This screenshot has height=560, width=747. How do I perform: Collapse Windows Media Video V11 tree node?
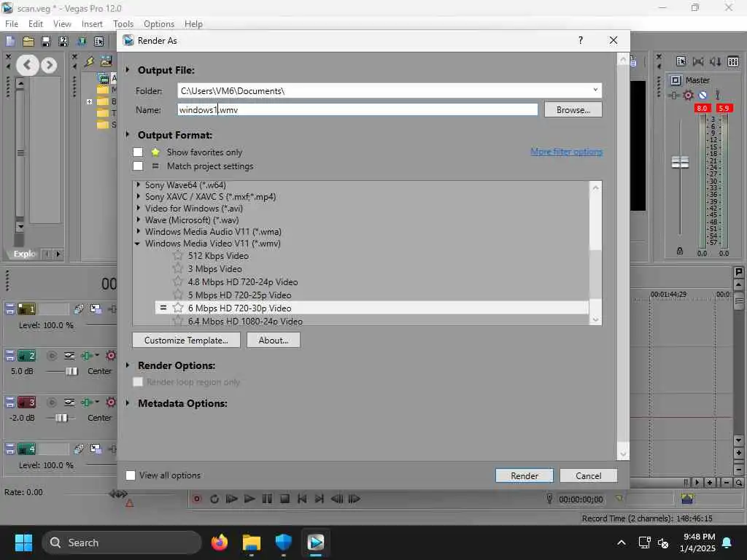(138, 244)
